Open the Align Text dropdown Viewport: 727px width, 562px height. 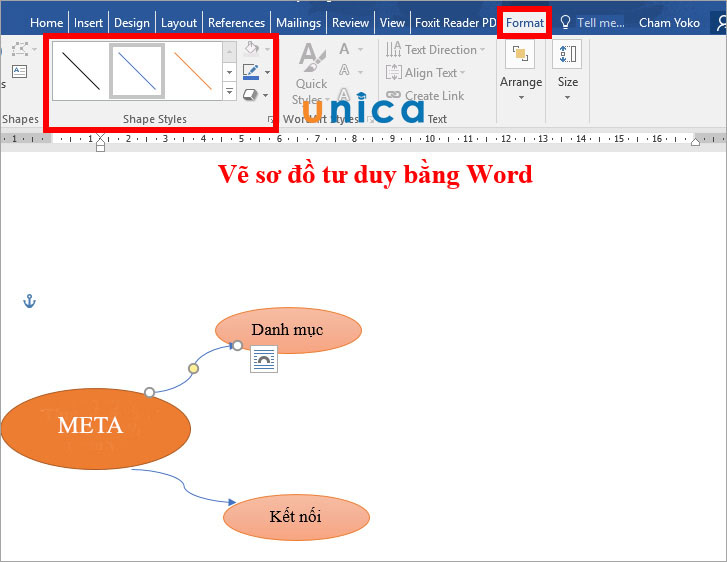tap(425, 72)
